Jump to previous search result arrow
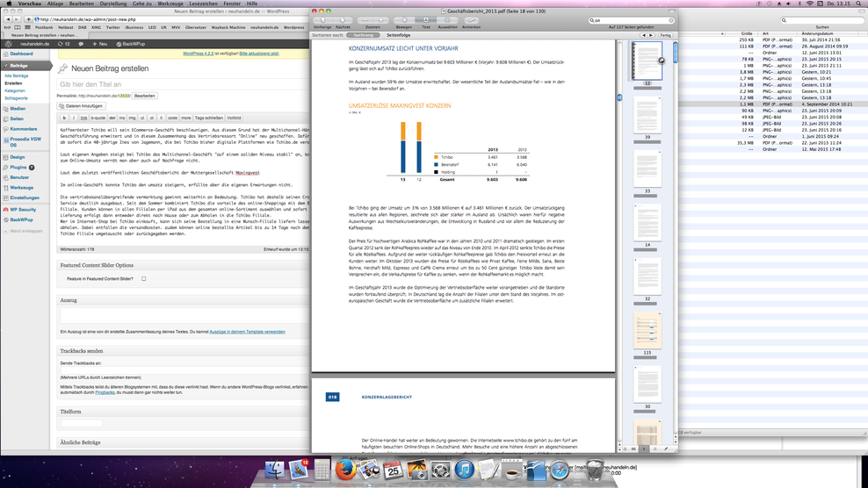 click(x=644, y=35)
